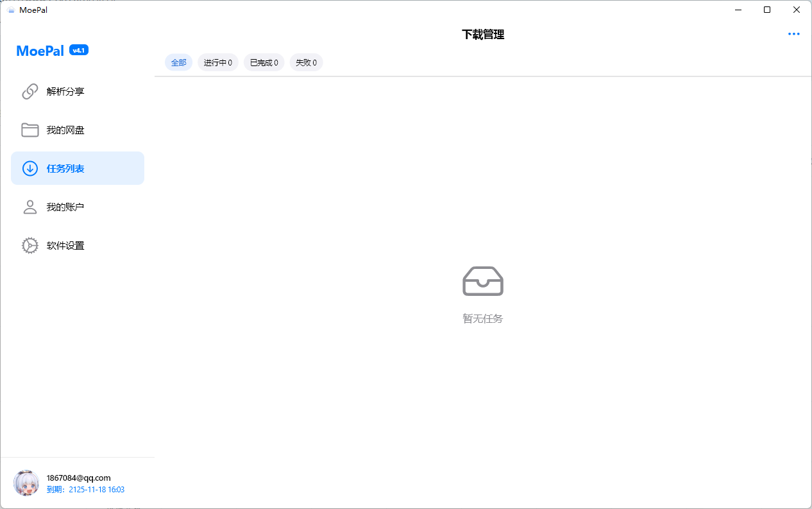812x509 pixels.
Task: Close the MoePal window
Action: click(x=797, y=10)
